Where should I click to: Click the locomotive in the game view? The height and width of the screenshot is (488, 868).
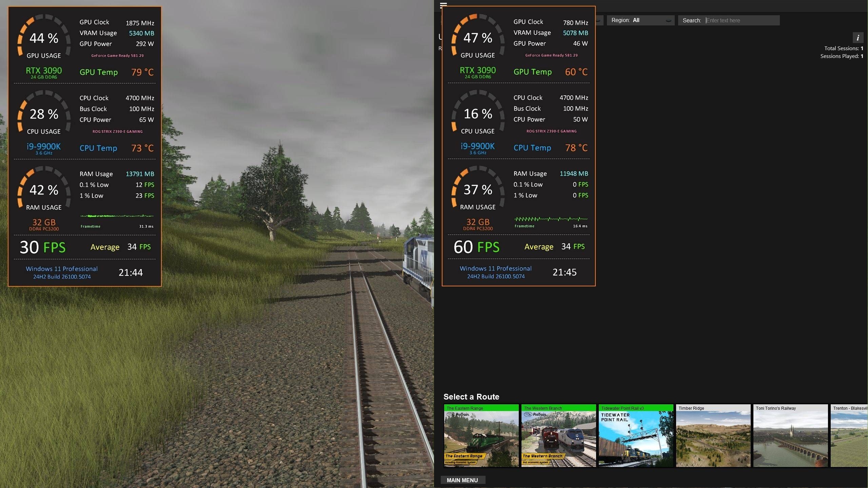coord(418,268)
